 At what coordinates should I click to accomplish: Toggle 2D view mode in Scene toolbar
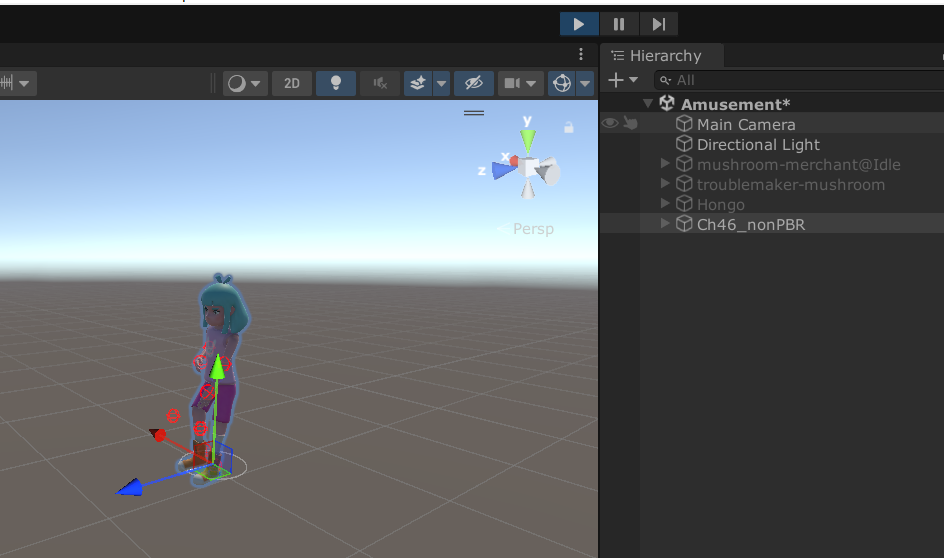(x=292, y=83)
